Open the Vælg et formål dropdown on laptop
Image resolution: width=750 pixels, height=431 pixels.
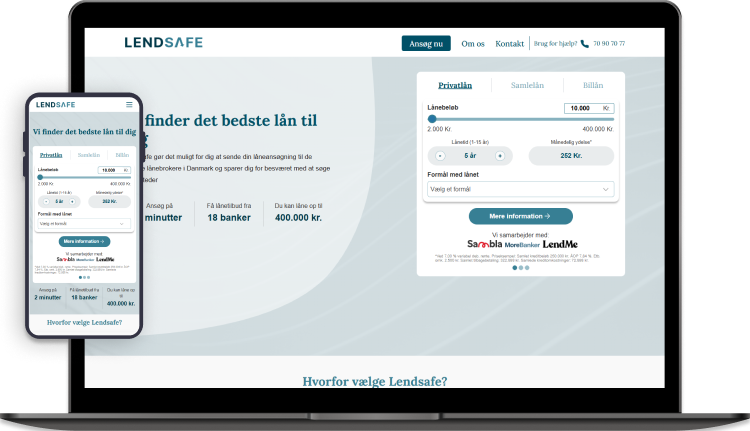520,189
